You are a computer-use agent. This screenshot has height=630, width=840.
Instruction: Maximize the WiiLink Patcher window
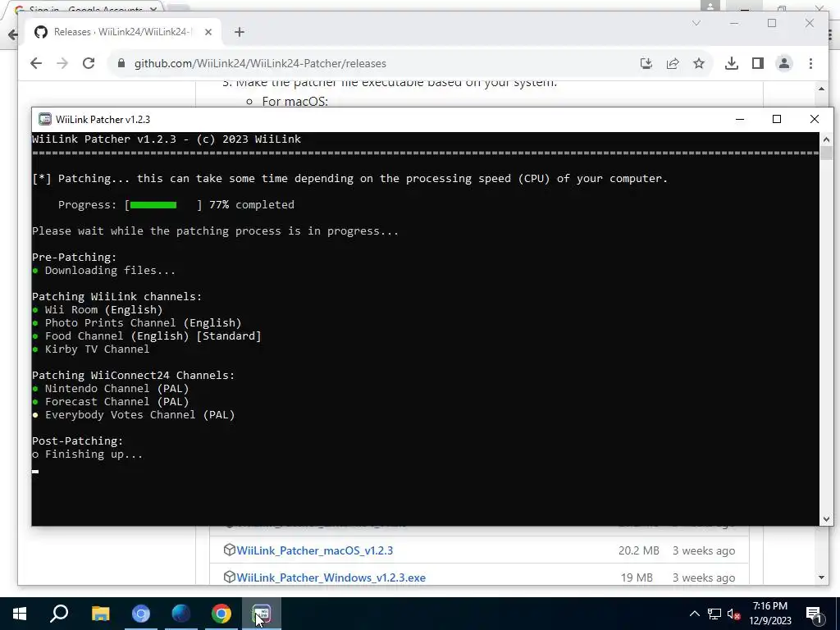point(776,119)
